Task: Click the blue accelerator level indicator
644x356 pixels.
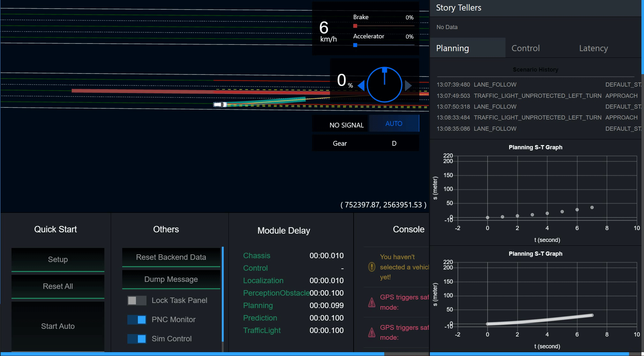Action: (355, 45)
